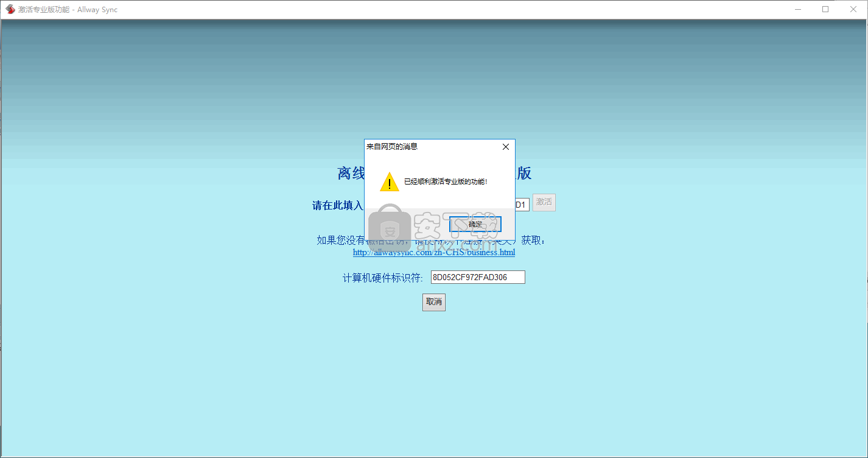
Task: Focus the 计算机硬件标识符 hardware ID field
Action: (x=478, y=277)
